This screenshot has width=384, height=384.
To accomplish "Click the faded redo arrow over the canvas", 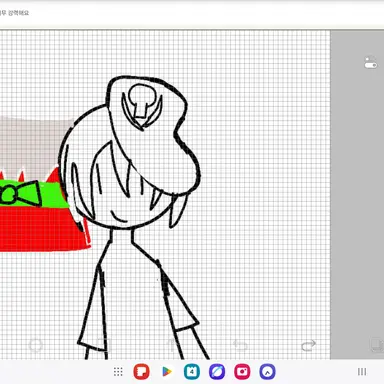I will click(308, 345).
